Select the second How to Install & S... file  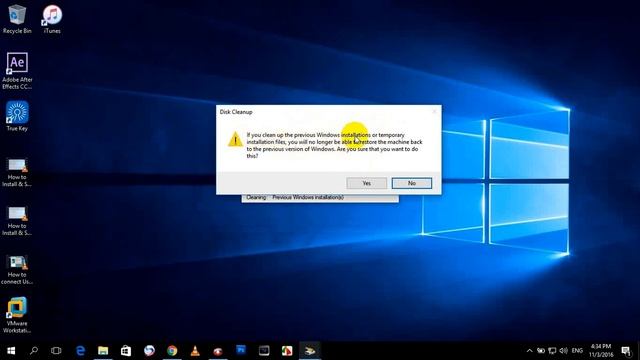point(17,221)
